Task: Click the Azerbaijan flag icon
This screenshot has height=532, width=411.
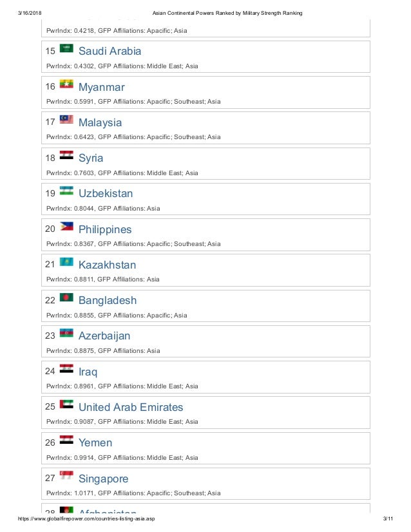Action: pos(66,333)
